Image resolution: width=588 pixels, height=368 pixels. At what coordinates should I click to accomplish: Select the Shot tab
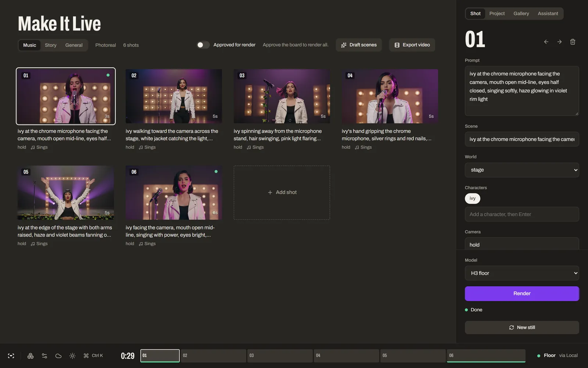pyautogui.click(x=475, y=14)
